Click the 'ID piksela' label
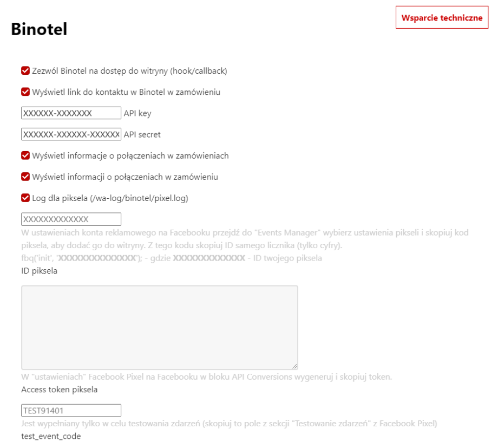498x448 pixels. pyautogui.click(x=40, y=271)
